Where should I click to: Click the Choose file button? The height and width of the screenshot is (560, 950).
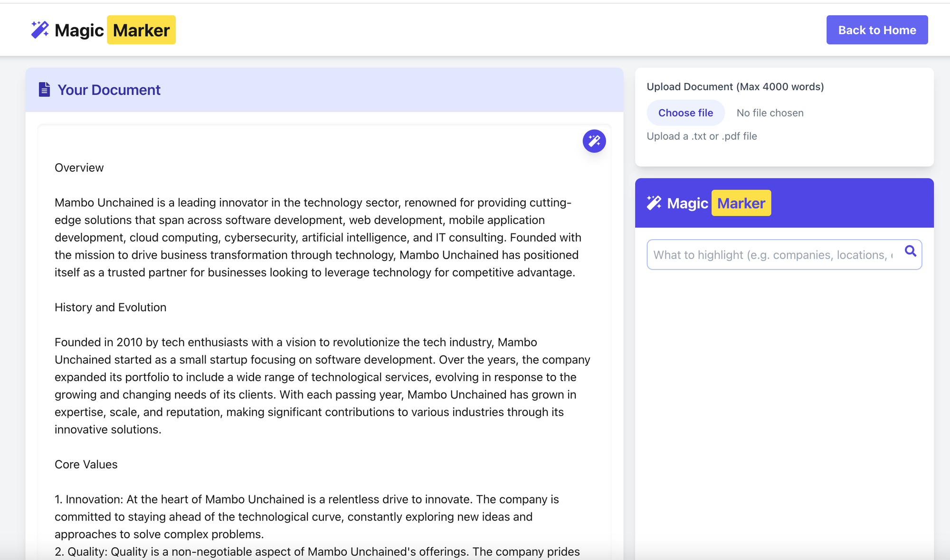(x=685, y=113)
